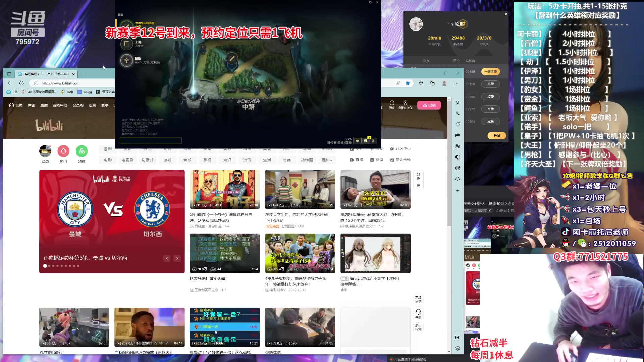Click the 换一换 refresh icon
The width and height of the screenshot is (644, 362).
pyautogui.click(x=418, y=174)
